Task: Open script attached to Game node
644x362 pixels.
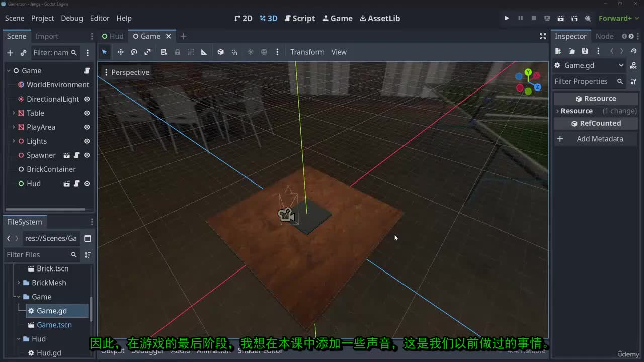Action: coord(87,71)
